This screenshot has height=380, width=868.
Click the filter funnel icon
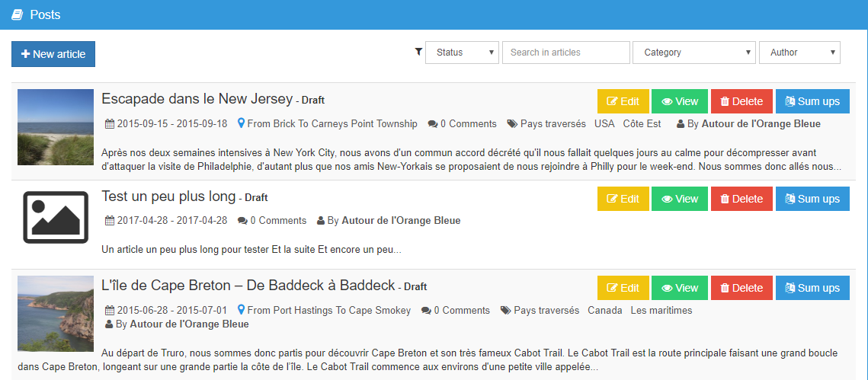coord(418,52)
